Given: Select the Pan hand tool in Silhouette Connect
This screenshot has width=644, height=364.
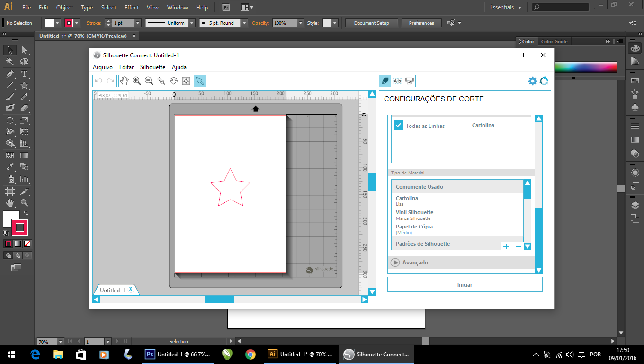Looking at the screenshot, I should point(125,81).
